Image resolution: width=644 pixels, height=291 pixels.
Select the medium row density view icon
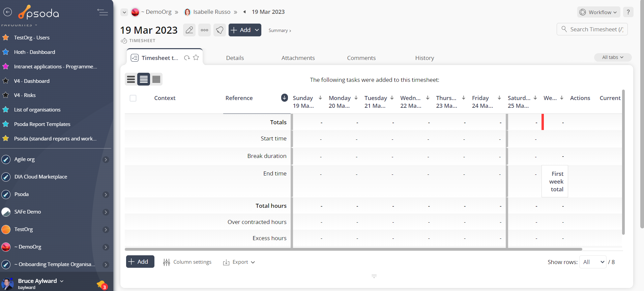(x=144, y=79)
